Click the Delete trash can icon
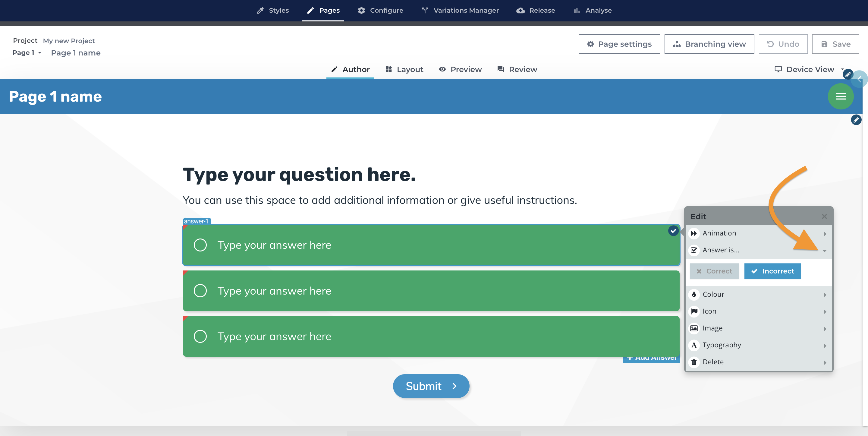868x436 pixels. click(693, 362)
